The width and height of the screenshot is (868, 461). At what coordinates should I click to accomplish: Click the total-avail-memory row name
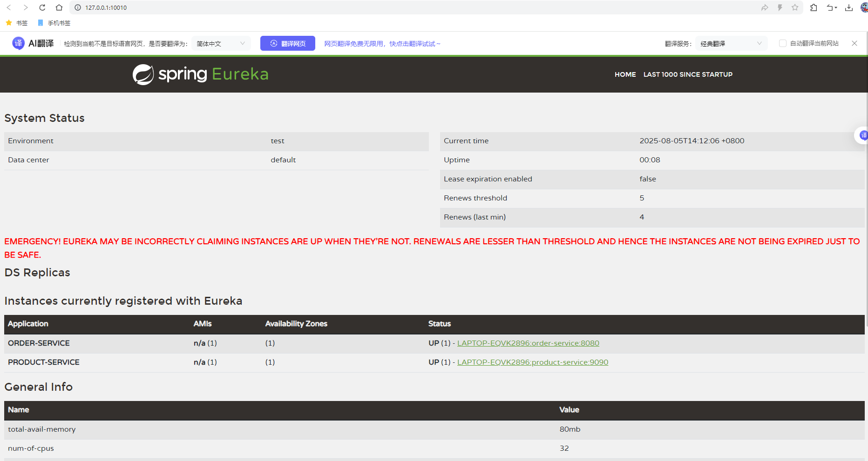click(41, 429)
